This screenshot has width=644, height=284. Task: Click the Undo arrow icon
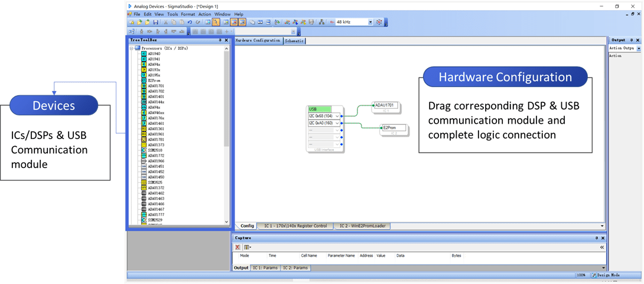[190, 22]
